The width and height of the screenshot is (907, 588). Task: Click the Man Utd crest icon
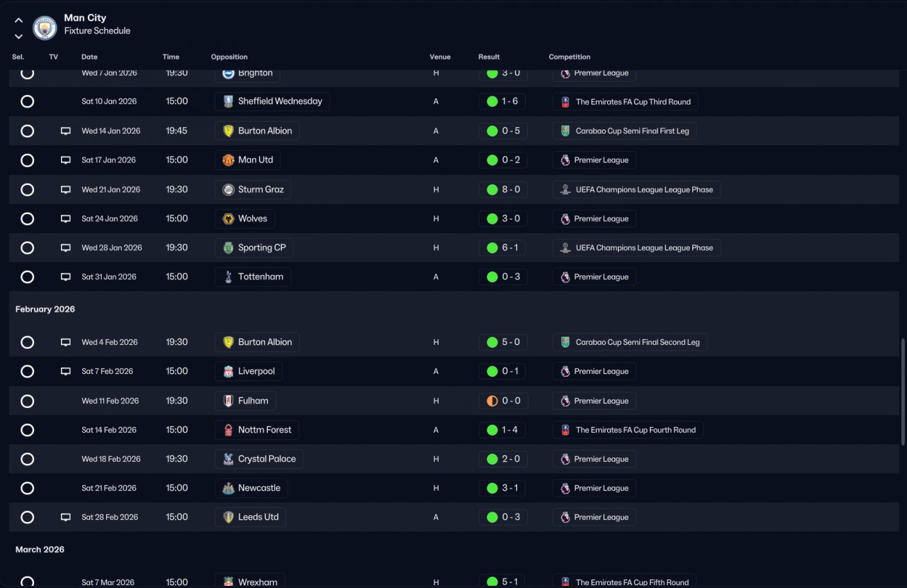(x=228, y=160)
